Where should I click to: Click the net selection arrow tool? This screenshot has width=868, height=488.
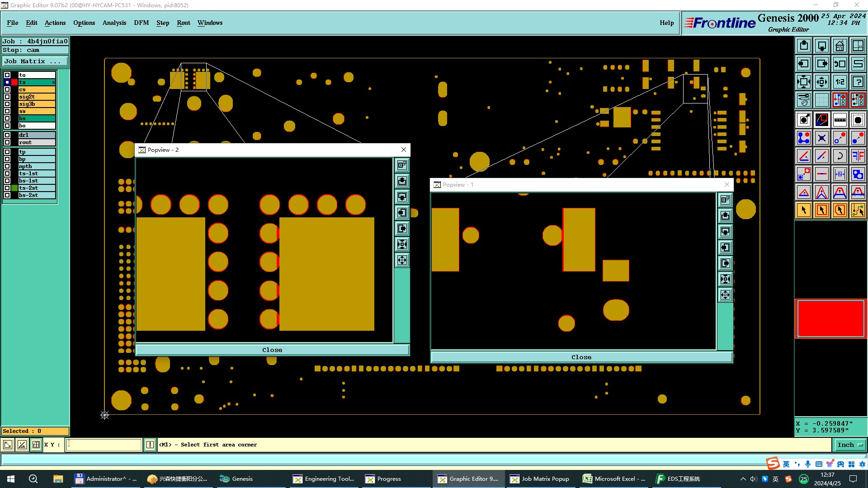click(x=858, y=210)
